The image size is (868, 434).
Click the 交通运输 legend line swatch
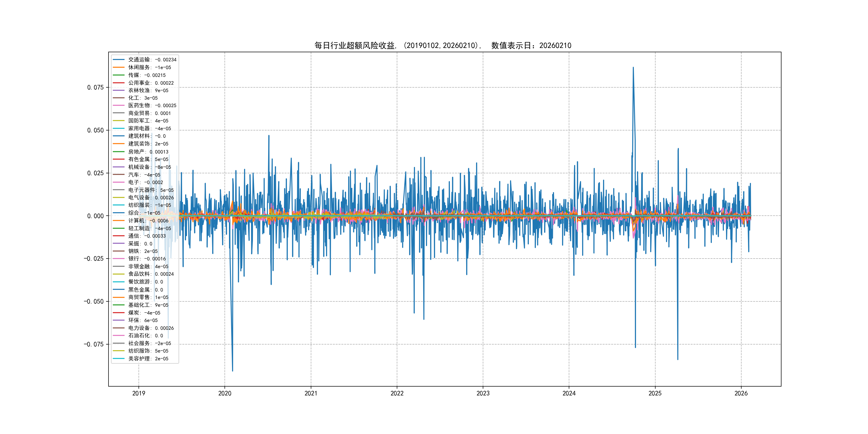pyautogui.click(x=119, y=60)
